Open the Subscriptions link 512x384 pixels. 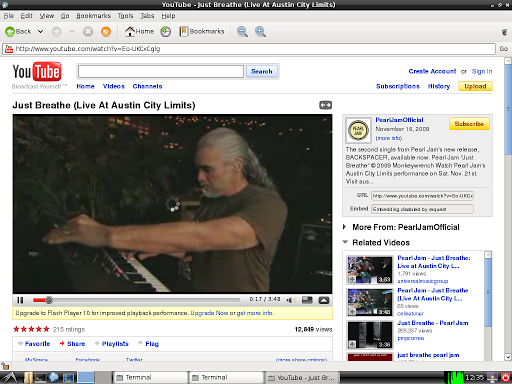[x=398, y=86]
